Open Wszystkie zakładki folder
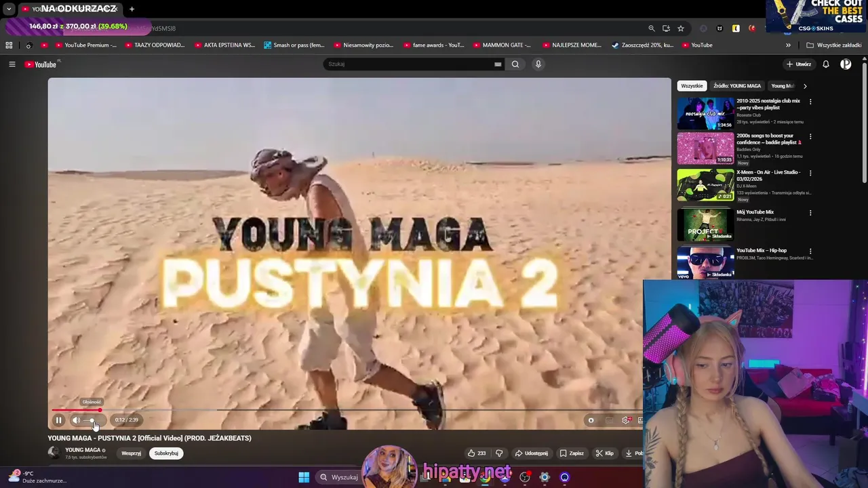 coord(833,45)
